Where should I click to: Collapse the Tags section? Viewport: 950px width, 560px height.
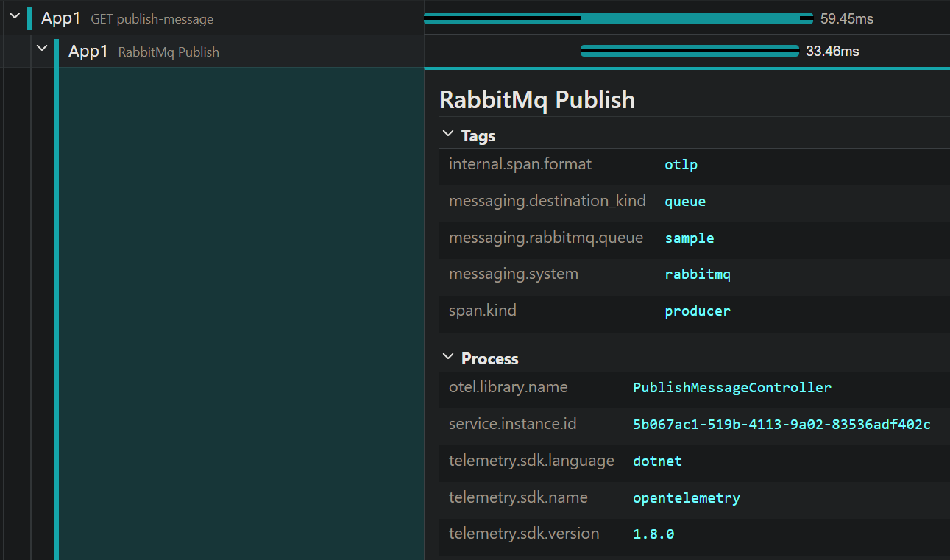click(x=447, y=134)
